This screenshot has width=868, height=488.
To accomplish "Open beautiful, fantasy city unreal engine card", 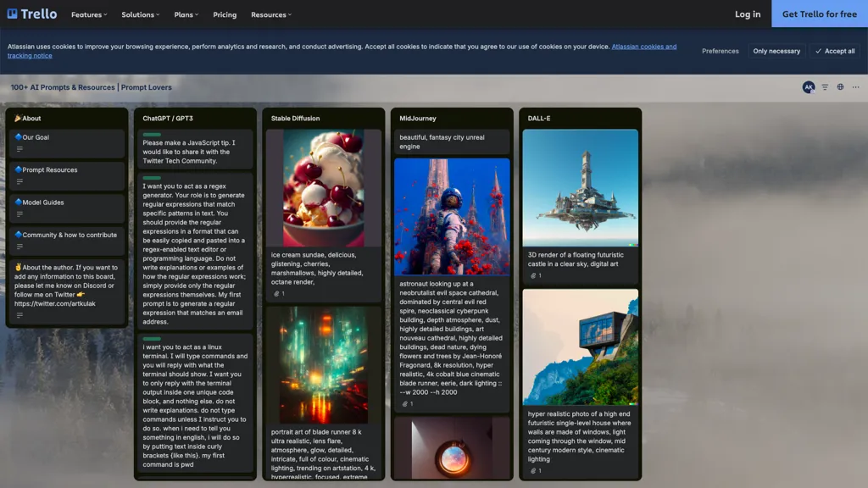I will point(452,141).
